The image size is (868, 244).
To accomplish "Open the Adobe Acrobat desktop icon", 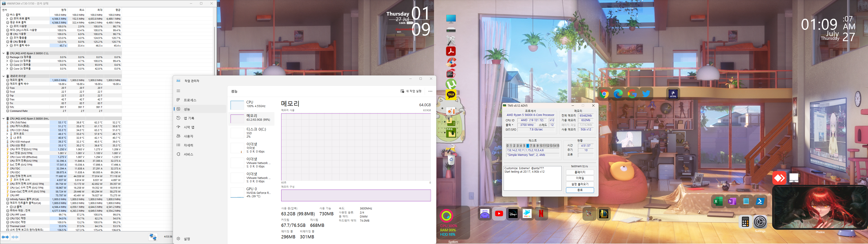I will (x=451, y=51).
